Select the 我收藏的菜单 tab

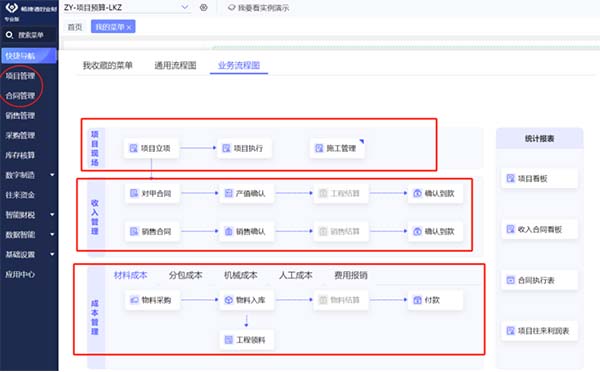pos(108,65)
